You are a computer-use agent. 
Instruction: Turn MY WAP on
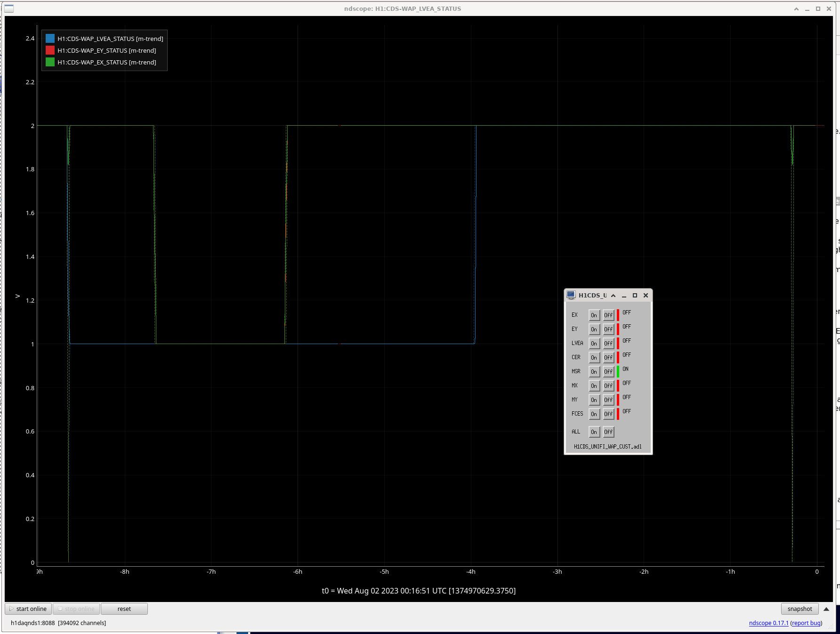pyautogui.click(x=594, y=400)
